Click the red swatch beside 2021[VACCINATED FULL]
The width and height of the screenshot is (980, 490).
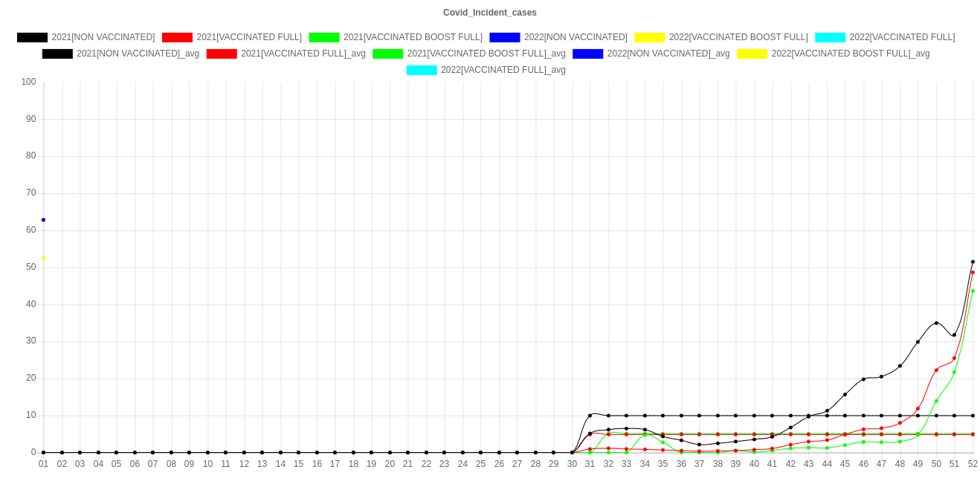pyautogui.click(x=177, y=37)
